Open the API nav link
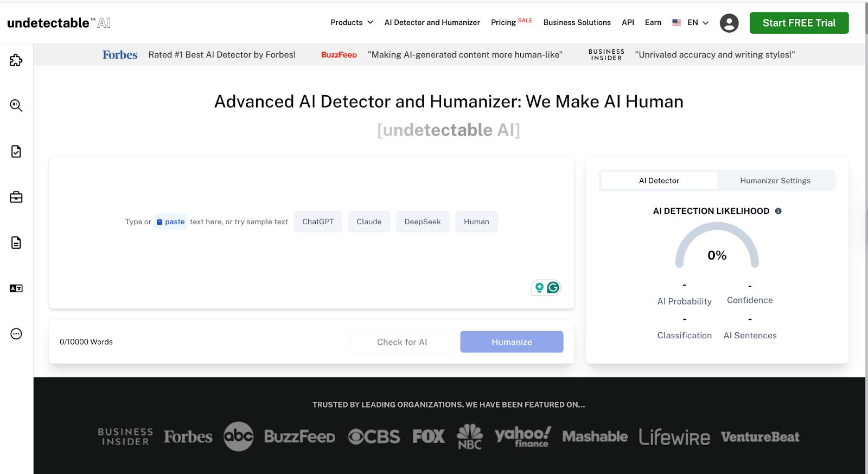This screenshot has height=474, width=868. 628,22
